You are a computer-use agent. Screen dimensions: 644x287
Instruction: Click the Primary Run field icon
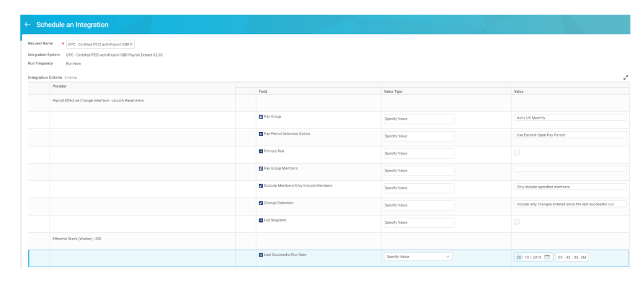point(260,151)
